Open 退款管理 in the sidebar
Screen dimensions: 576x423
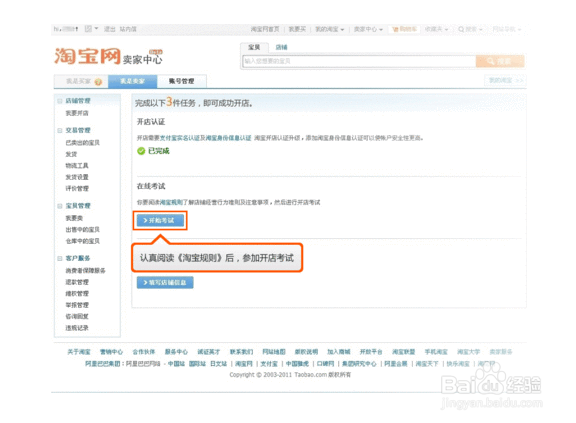click(x=77, y=282)
